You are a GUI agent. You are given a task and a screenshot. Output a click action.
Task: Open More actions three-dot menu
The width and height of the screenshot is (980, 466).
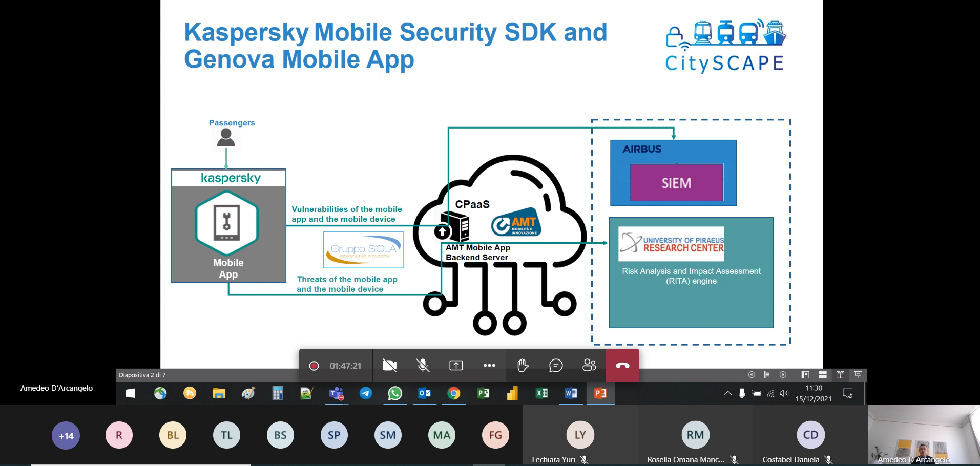click(489, 366)
